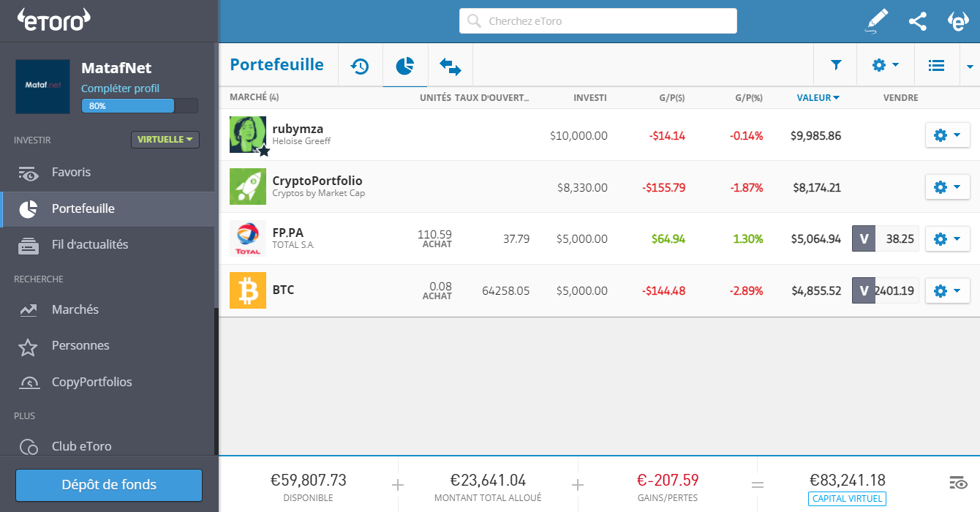
Task: Click the Compléter profil link
Action: (x=120, y=89)
